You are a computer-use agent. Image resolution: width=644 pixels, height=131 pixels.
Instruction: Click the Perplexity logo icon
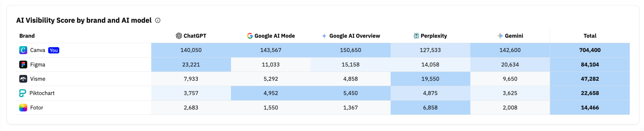point(416,36)
